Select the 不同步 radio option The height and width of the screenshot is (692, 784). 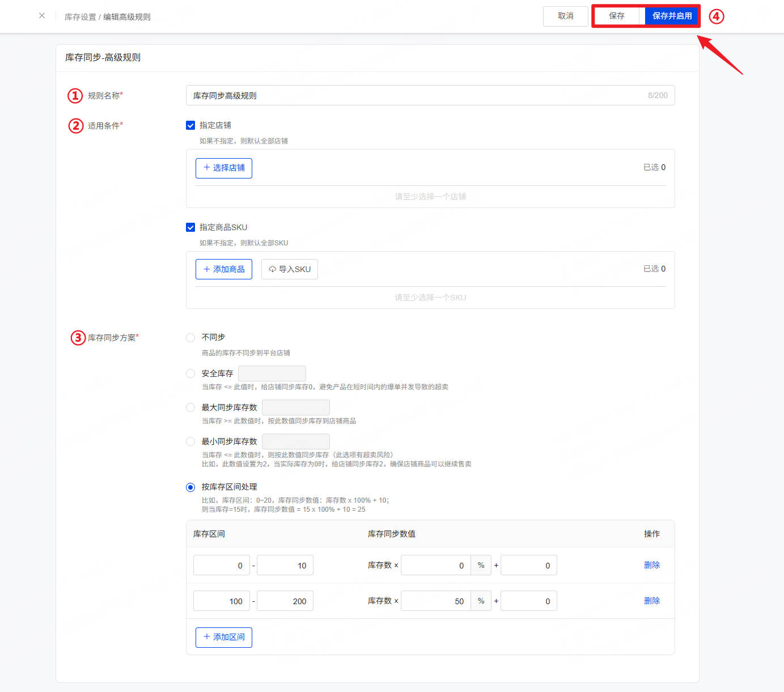[190, 338]
